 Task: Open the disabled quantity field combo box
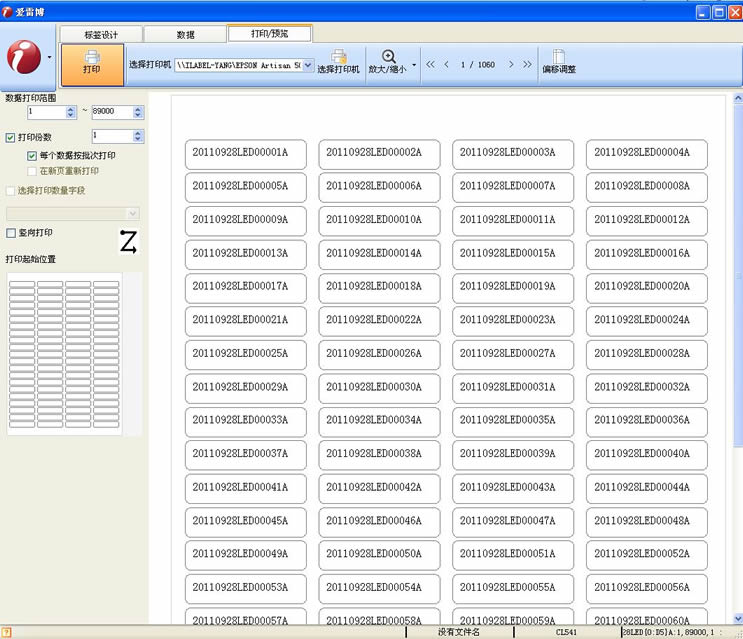pyautogui.click(x=72, y=213)
